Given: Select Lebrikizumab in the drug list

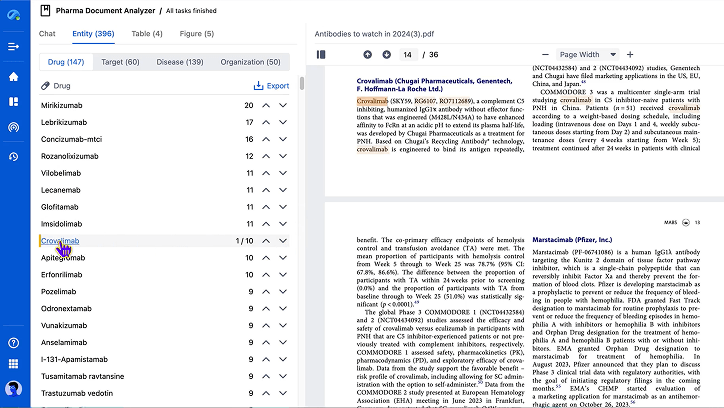Looking at the screenshot, I should point(64,122).
